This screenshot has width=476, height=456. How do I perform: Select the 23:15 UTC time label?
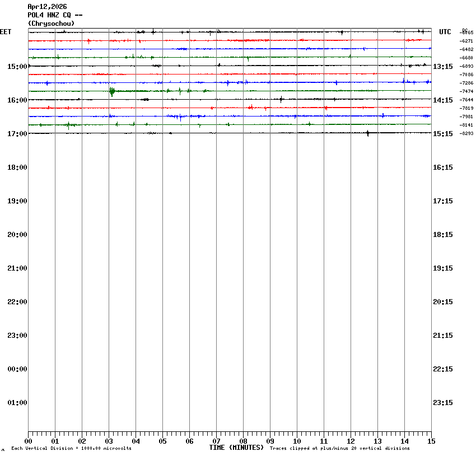(x=443, y=403)
